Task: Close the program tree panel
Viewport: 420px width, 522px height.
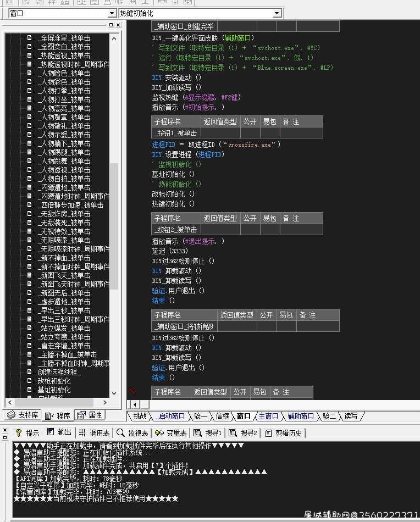Action: click(x=118, y=25)
